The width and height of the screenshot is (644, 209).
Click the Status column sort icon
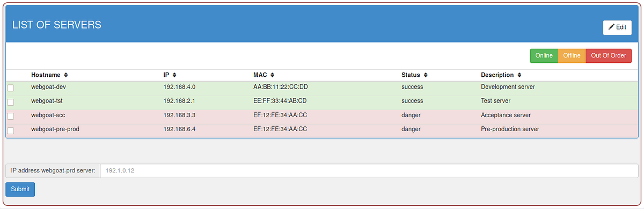coord(426,75)
